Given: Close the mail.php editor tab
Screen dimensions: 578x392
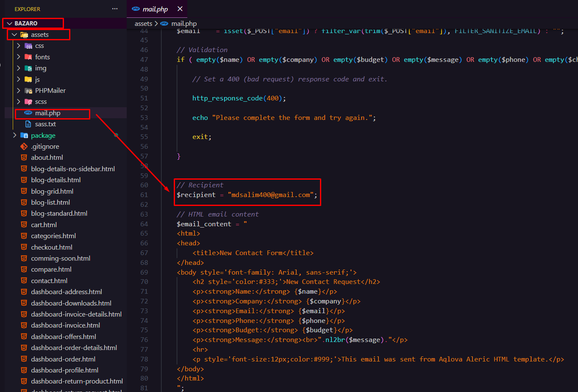Looking at the screenshot, I should coord(180,9).
